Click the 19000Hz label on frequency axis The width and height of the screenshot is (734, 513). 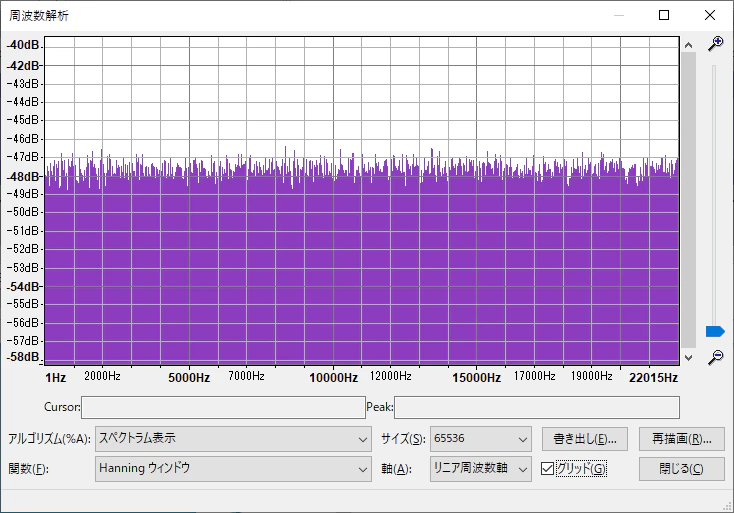click(x=591, y=376)
